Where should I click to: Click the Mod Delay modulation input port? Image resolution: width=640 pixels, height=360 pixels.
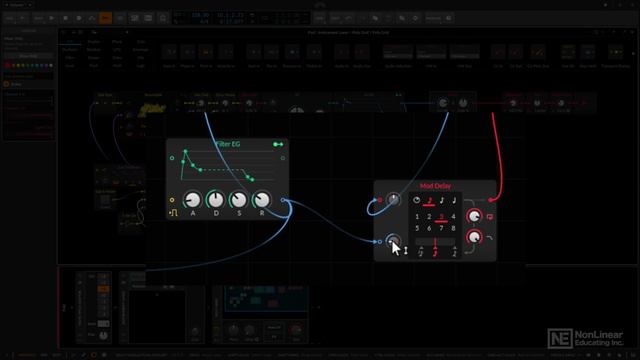point(379,242)
